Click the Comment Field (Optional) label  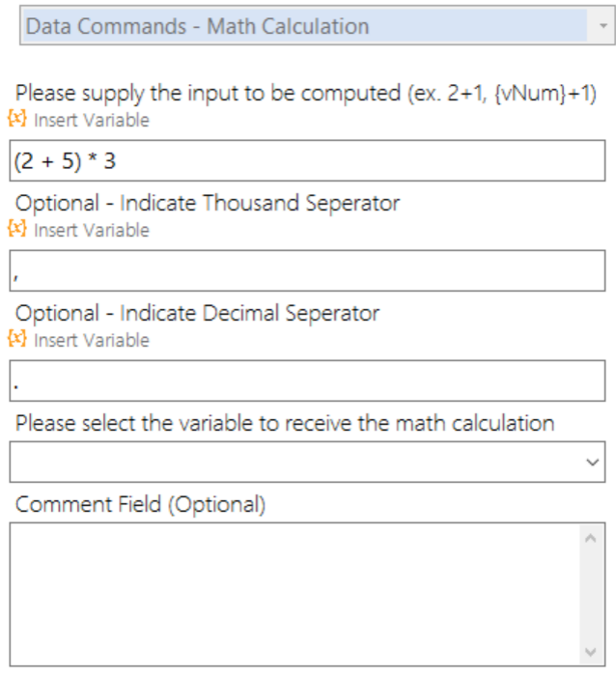(141, 504)
